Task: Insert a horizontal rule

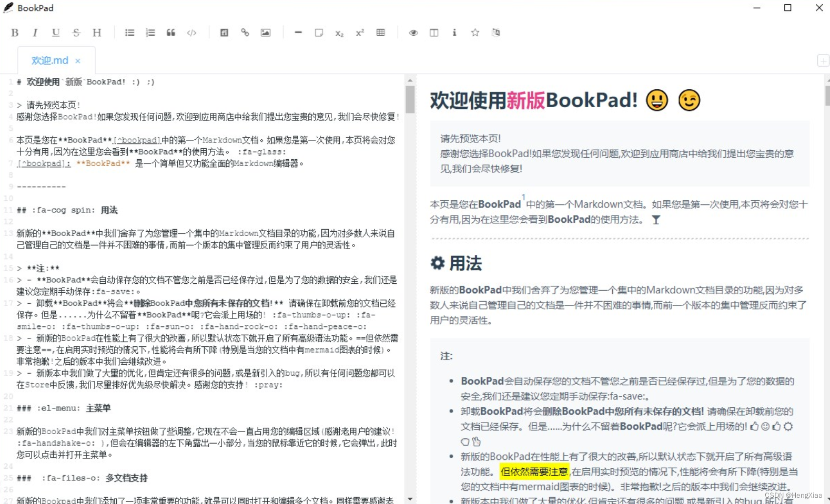Action: (298, 33)
